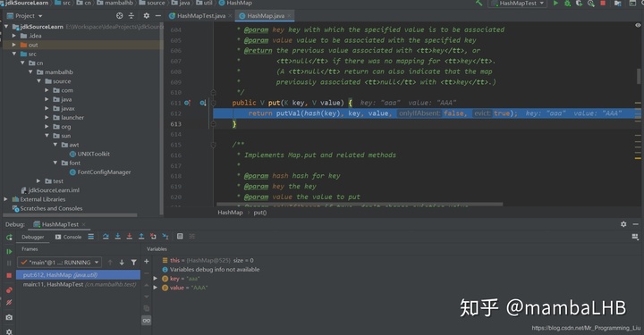Toggle the reader mode eye icon in editor

(x=638, y=25)
